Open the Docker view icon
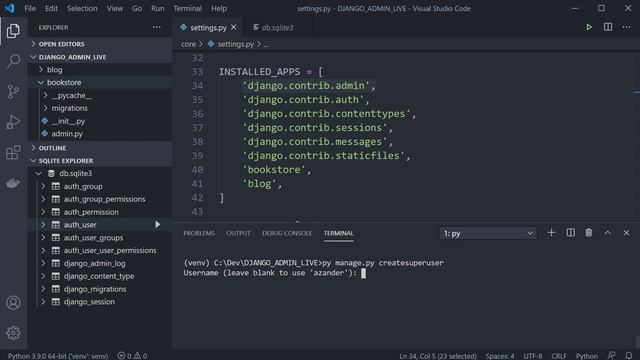 (x=13, y=183)
